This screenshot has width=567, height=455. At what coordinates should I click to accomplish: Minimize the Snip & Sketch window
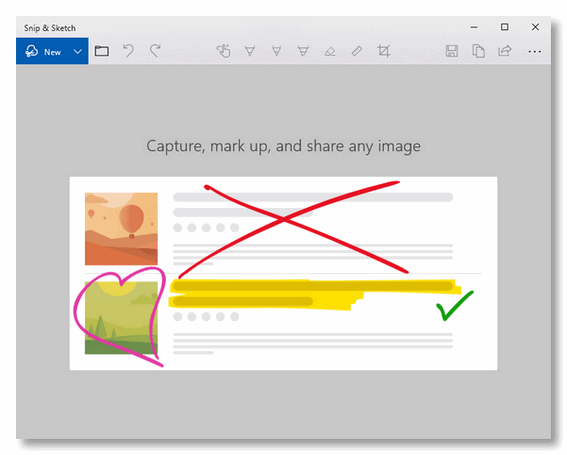[x=474, y=27]
